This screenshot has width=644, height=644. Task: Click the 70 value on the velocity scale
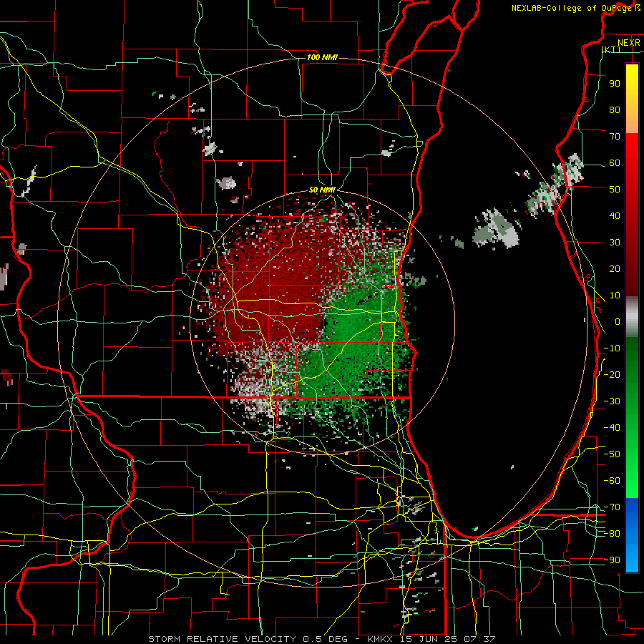point(615,137)
